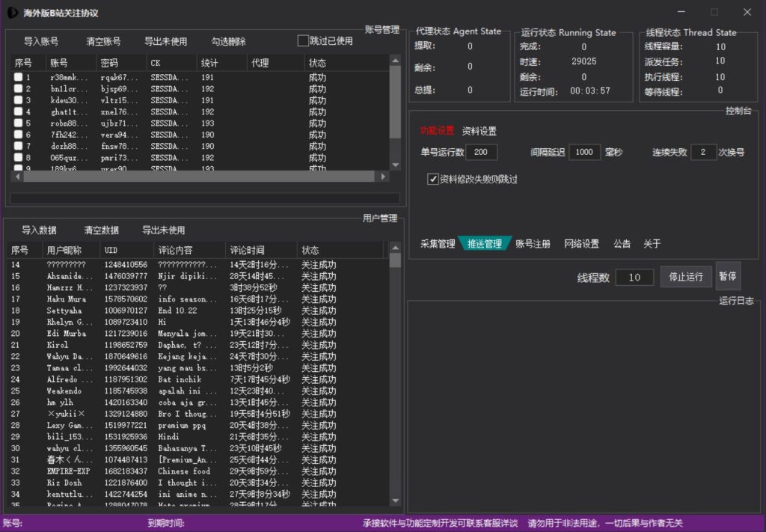Image resolution: width=766 pixels, height=532 pixels.
Task: Open the 账号注册 tab
Action: tap(533, 243)
